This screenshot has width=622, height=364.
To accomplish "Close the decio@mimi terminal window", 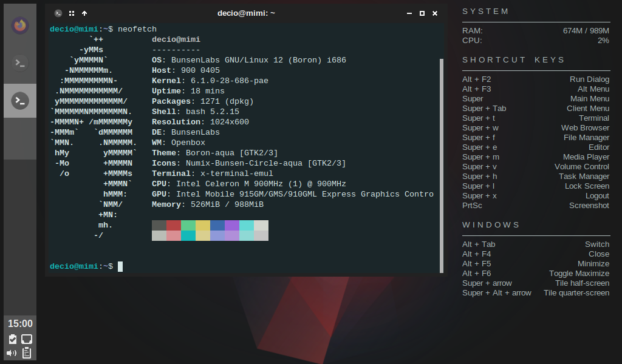I will [435, 13].
